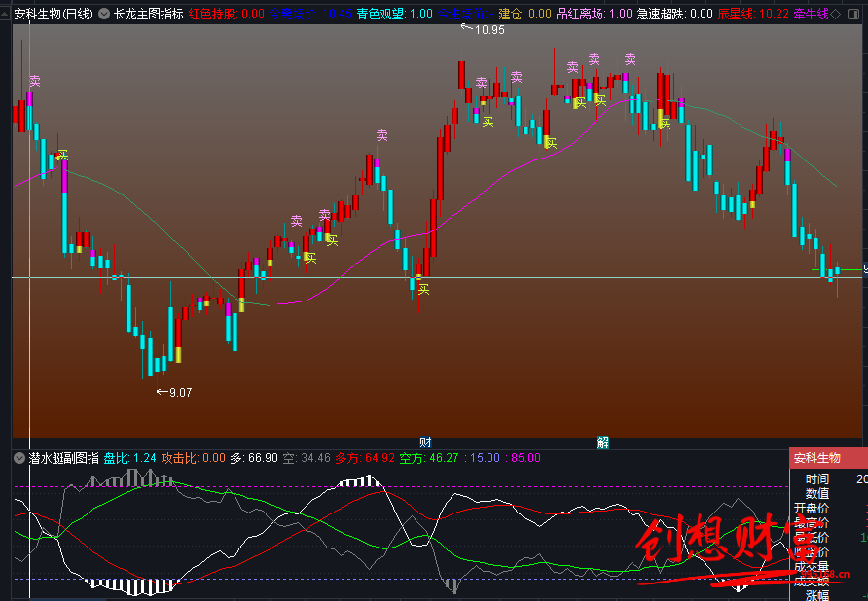Viewport: 868px width, 601px height.
Task: Toggle the side panel icon at top right
Action: (x=853, y=14)
